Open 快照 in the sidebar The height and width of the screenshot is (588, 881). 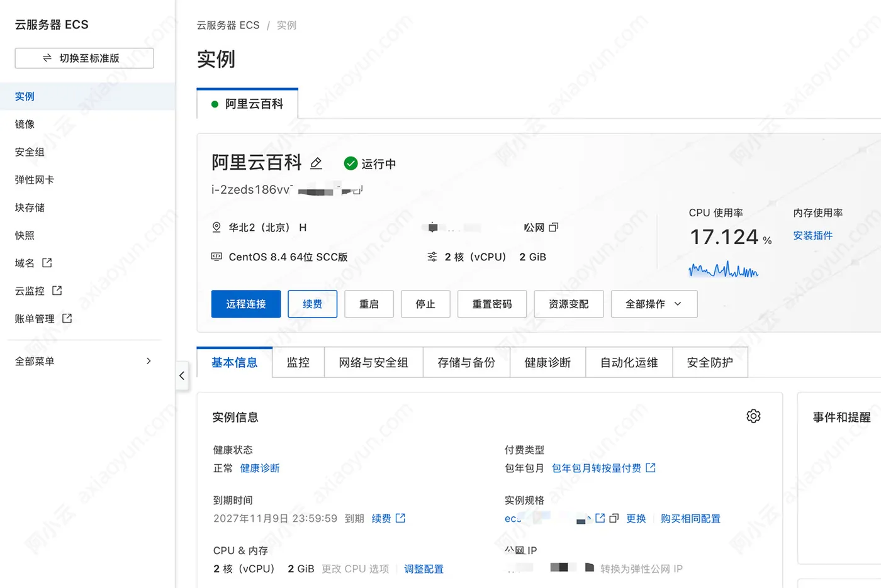tap(87, 235)
